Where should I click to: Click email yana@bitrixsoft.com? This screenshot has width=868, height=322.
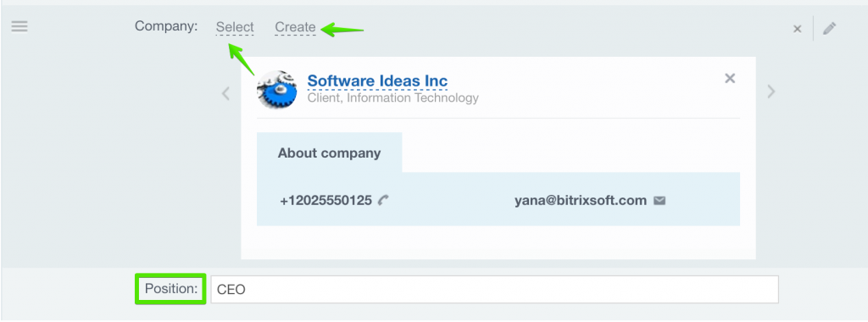pos(581,200)
